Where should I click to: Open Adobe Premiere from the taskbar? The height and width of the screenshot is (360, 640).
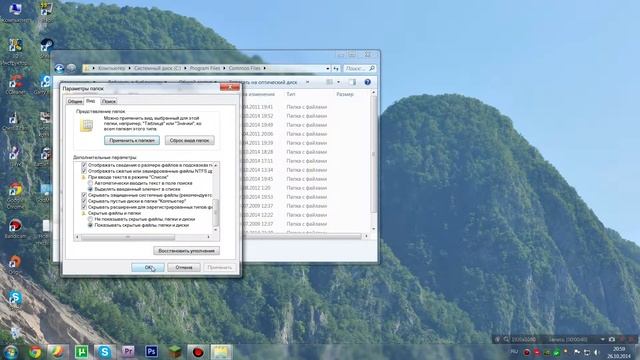pos(128,351)
